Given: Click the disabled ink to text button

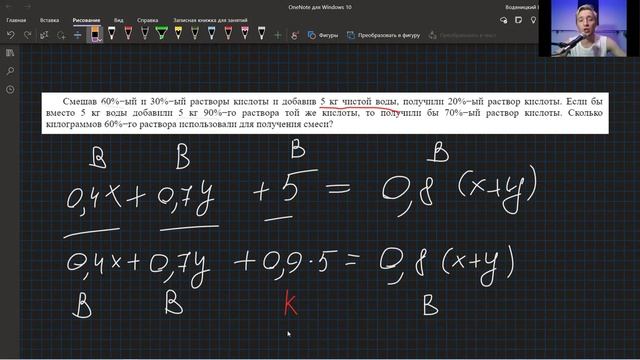Looking at the screenshot, I should coord(462,36).
